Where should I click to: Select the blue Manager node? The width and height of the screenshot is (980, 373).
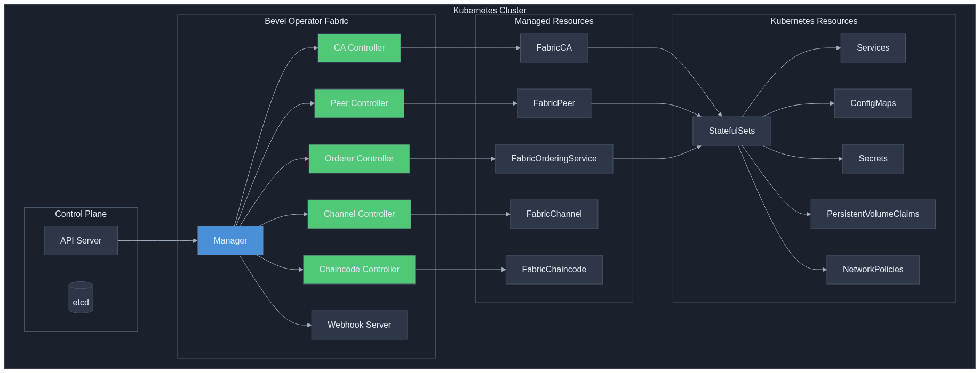click(230, 240)
